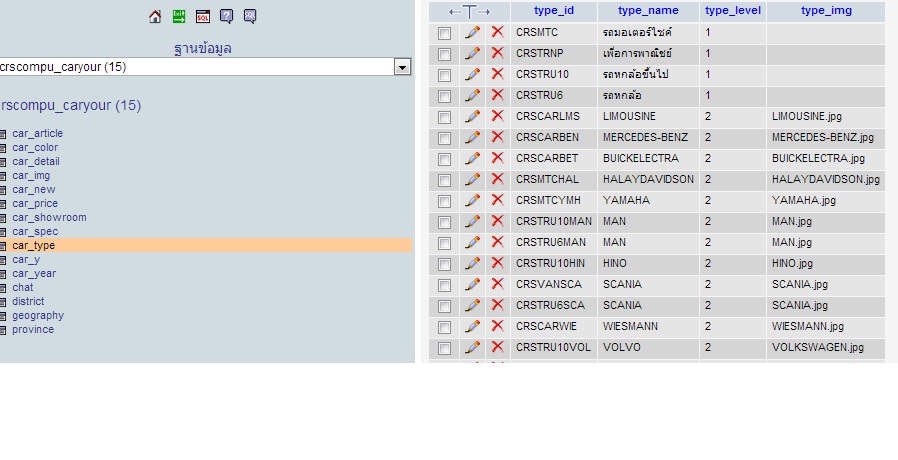Edit the CRSTRNP row pencil icon
The height and width of the screenshot is (460, 898).
coord(472,53)
